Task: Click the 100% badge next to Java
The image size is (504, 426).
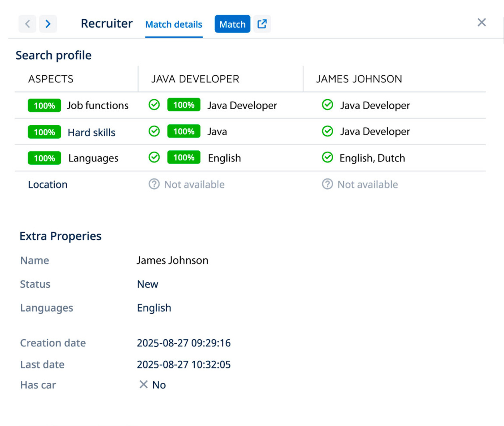Action: pos(184,132)
